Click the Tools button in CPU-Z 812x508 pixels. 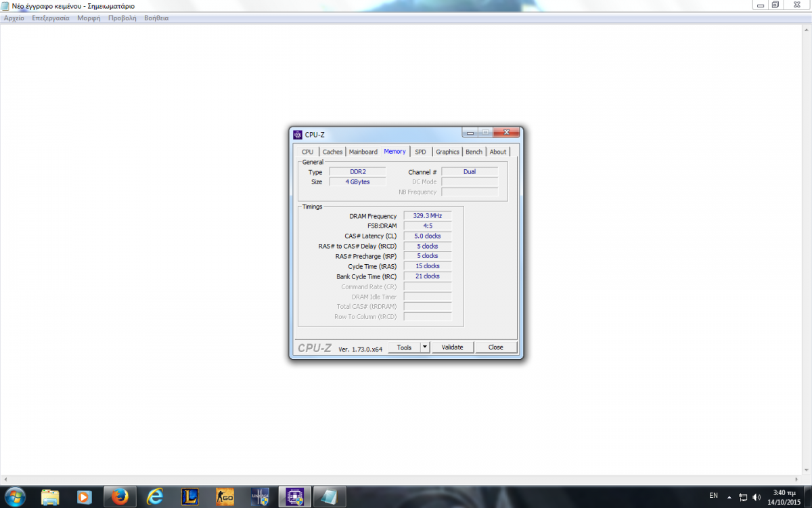[x=404, y=347]
